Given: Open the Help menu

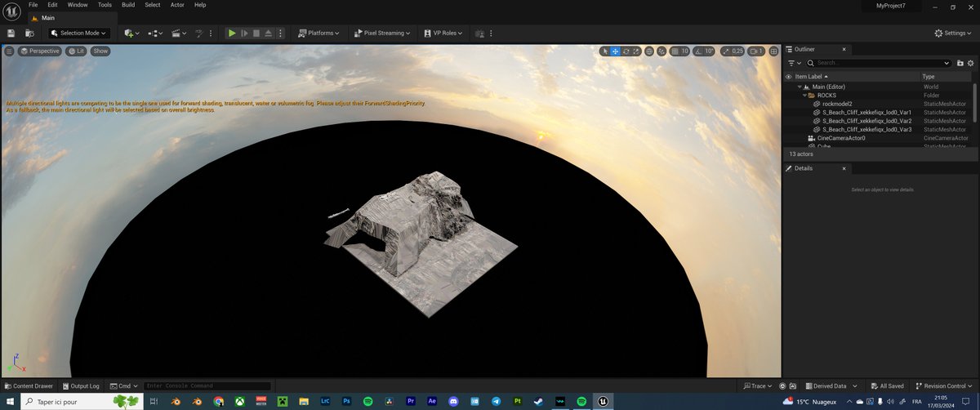Looking at the screenshot, I should pyautogui.click(x=200, y=5).
